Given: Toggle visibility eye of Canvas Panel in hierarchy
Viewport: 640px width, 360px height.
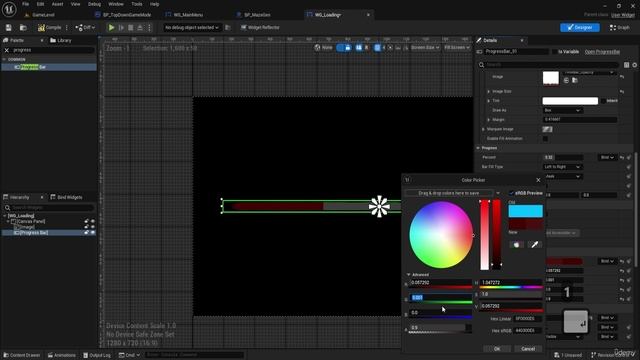Looking at the screenshot, I should point(93,221).
